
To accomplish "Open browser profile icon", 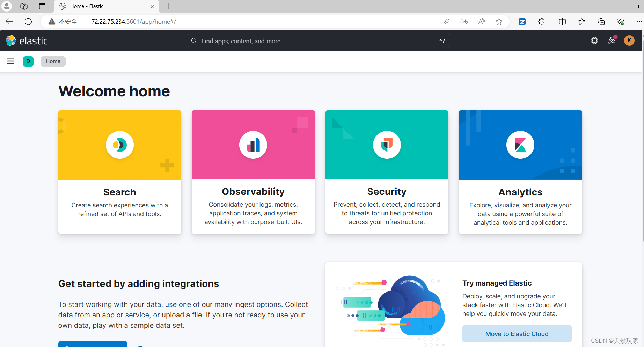I will [x=7, y=6].
